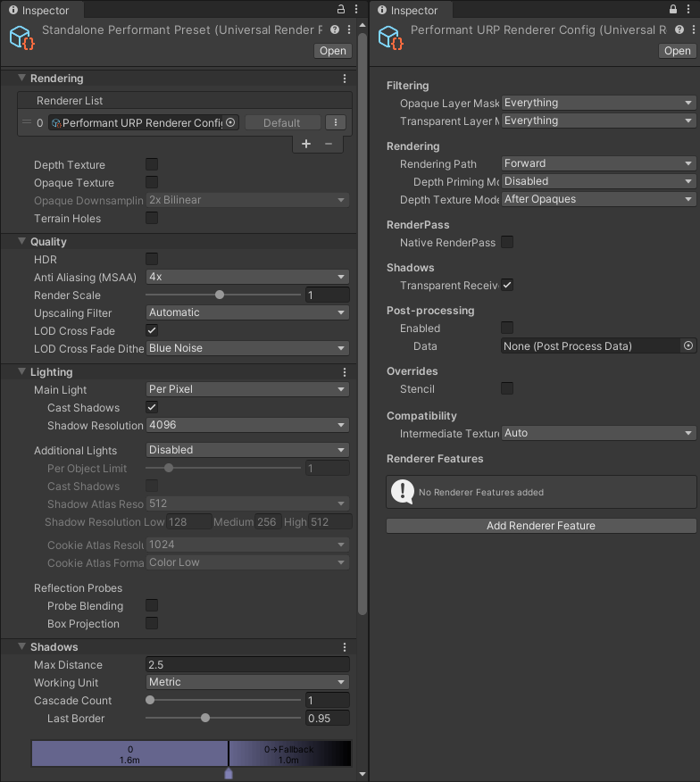
Task: Disable Transparent Receive Shadows
Action: point(506,285)
